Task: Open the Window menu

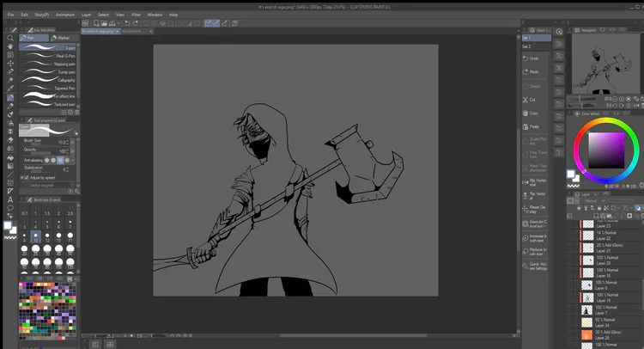Action: (155, 15)
